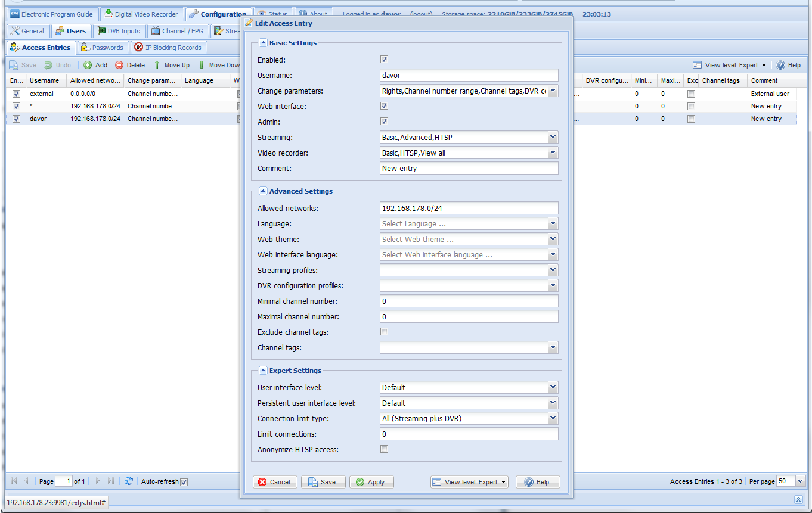Click the Allowed networks input field
Image resolution: width=812 pixels, height=513 pixels.
tap(469, 209)
